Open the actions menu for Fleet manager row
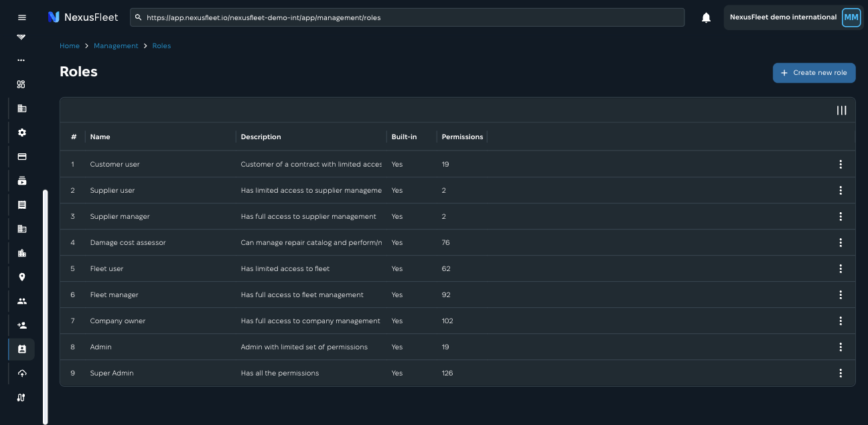Viewport: 868px width, 425px height. [x=841, y=294]
